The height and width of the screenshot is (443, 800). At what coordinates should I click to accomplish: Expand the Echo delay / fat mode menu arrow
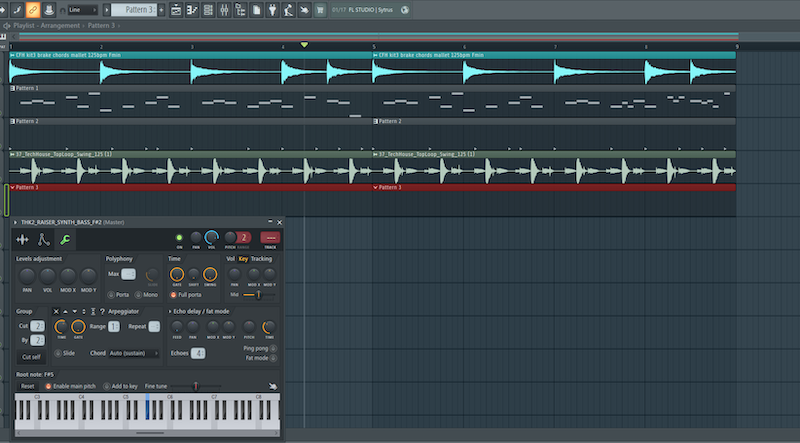[x=169, y=312]
